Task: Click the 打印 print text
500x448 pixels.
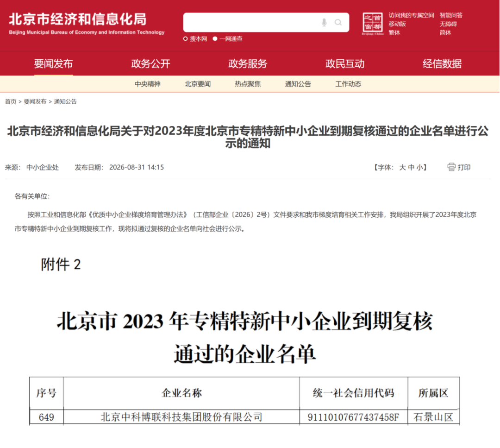Action: 464,167
